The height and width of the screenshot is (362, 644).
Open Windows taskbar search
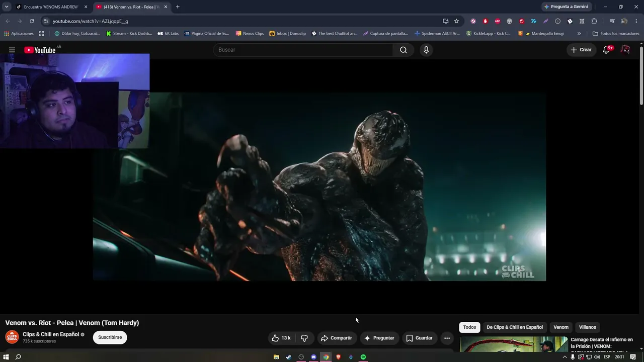[19, 357]
